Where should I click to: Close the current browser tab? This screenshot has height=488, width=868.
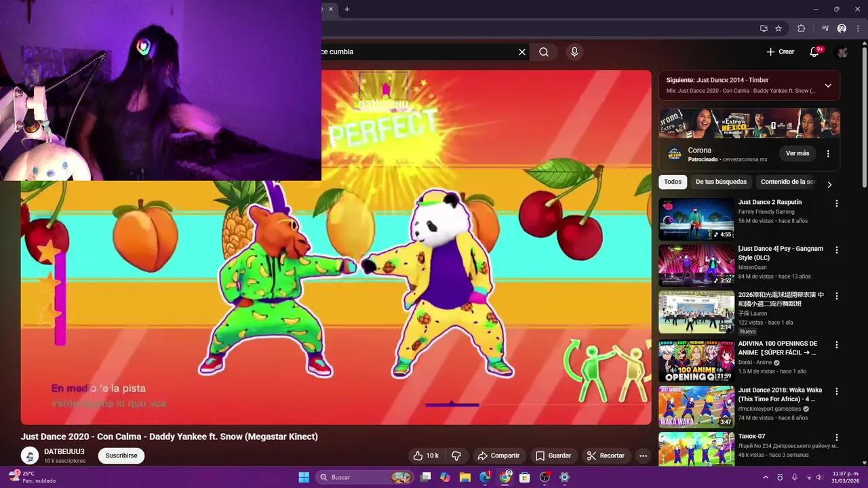click(x=331, y=9)
